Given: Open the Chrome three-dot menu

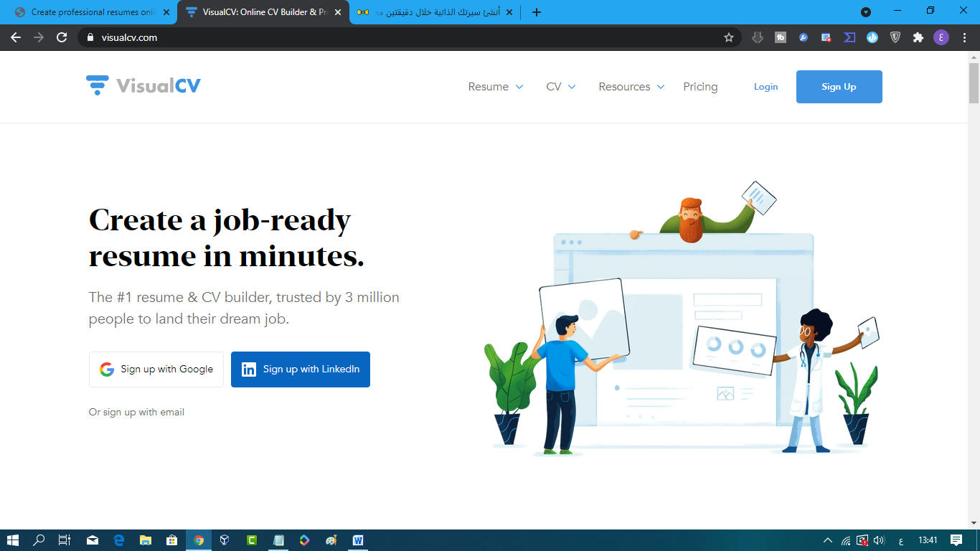Looking at the screenshot, I should 964,37.
